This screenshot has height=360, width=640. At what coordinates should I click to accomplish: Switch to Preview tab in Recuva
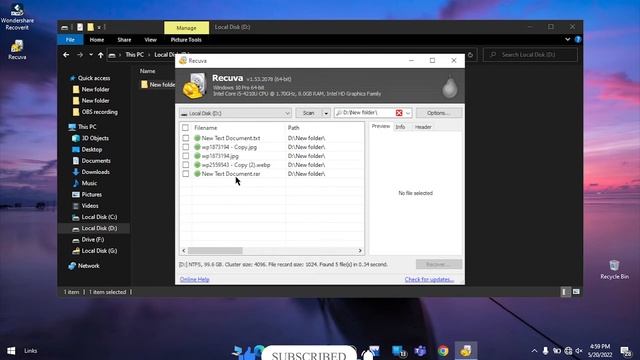coord(381,127)
